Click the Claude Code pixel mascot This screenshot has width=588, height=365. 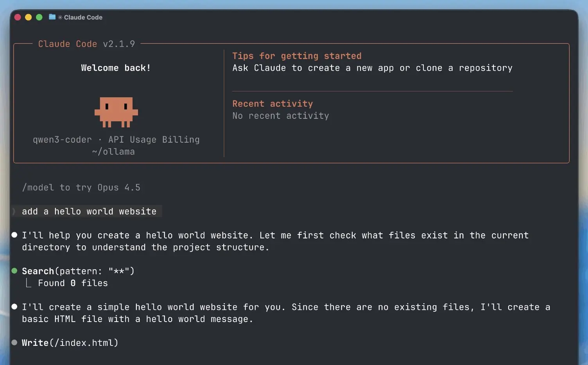116,112
